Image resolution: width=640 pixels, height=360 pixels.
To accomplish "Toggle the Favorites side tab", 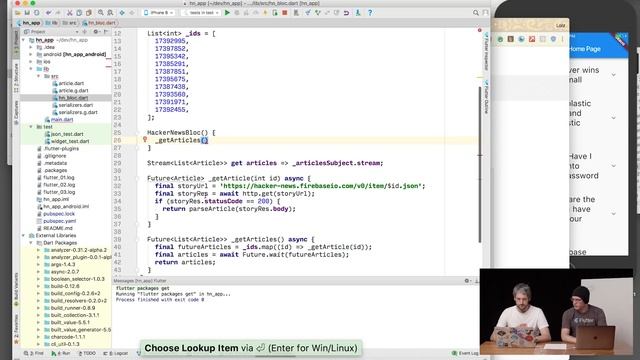I will 16,329.
